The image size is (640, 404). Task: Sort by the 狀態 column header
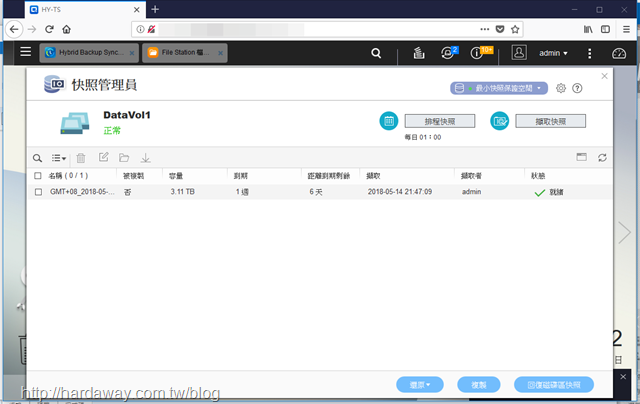[538, 176]
